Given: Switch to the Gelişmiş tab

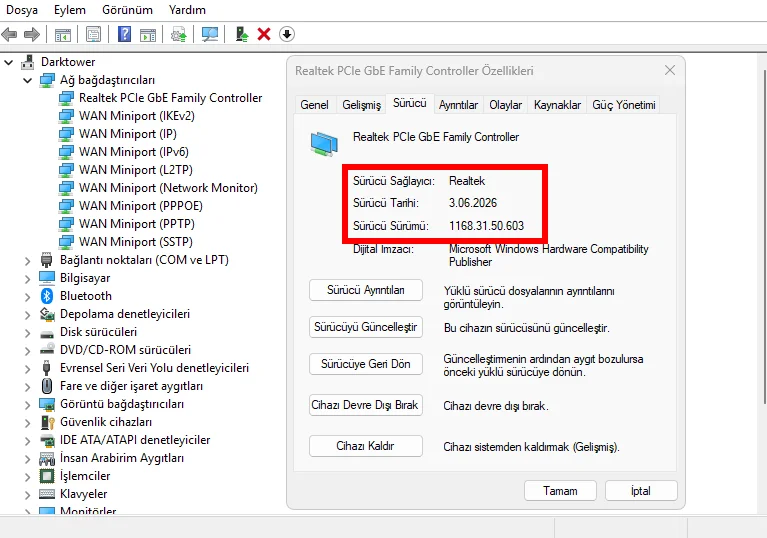Looking at the screenshot, I should [361, 105].
